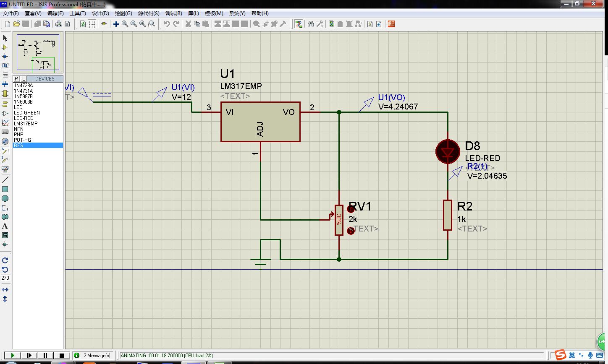Toggle the grid display
Image resolution: width=608 pixels, height=364 pixels.
click(92, 24)
